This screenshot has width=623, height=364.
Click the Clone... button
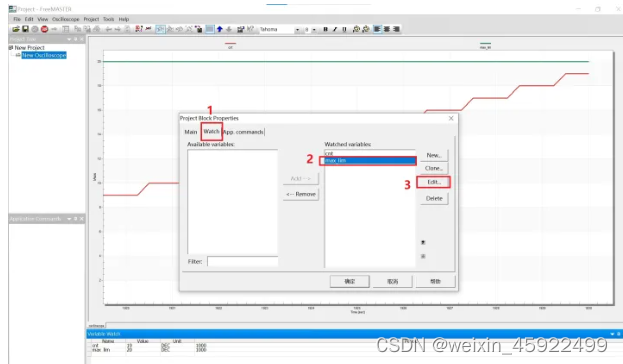click(434, 168)
